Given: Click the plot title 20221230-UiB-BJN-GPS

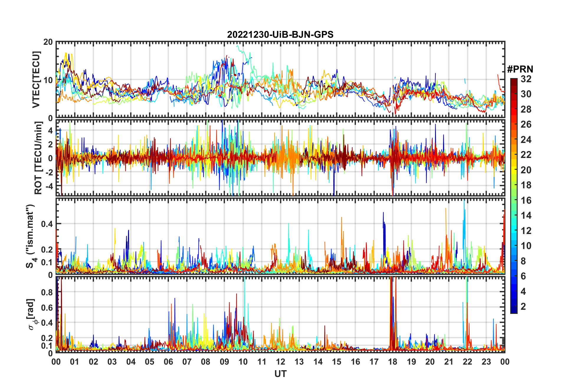Looking at the screenshot, I should point(280,34).
